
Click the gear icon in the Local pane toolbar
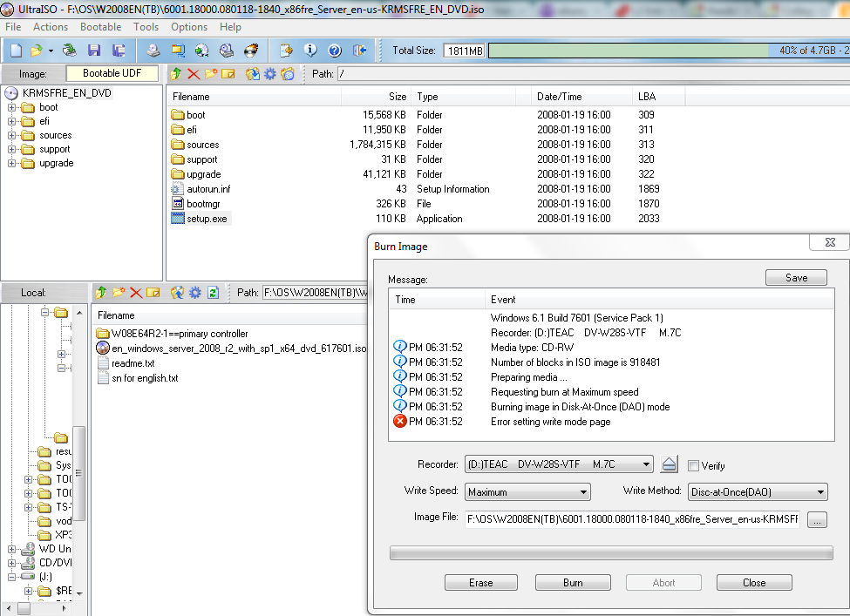[195, 293]
